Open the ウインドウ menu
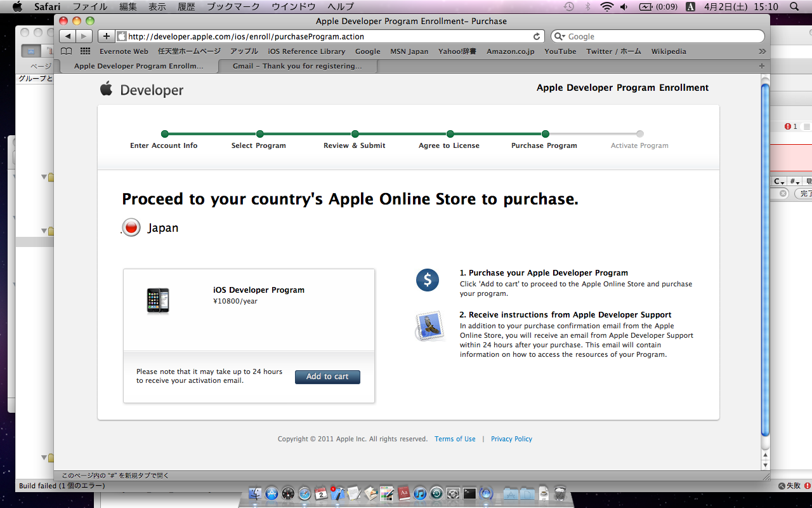This screenshot has height=508, width=812. coord(294,6)
